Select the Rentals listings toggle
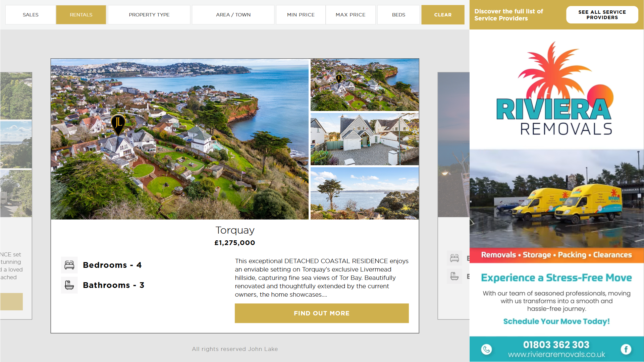 (81, 15)
